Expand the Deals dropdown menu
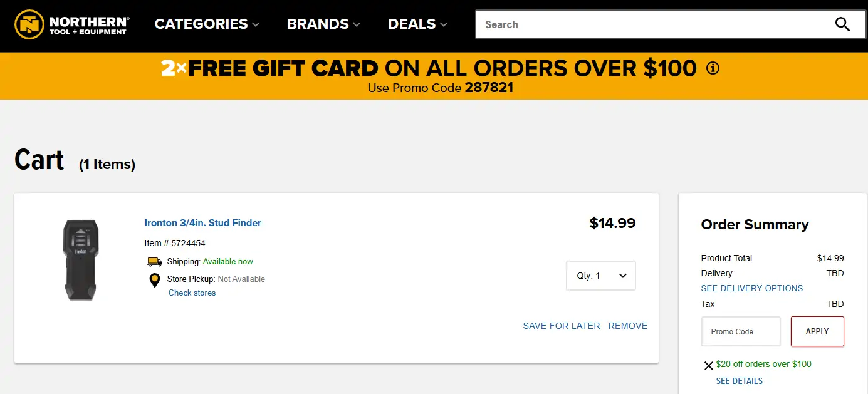 [417, 24]
